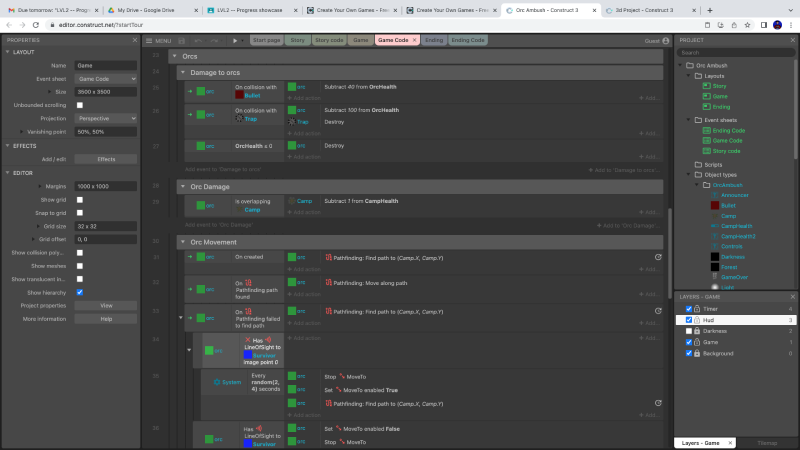The height and width of the screenshot is (450, 800).
Task: Open the Projection dropdown set to Perspective
Action: click(105, 117)
